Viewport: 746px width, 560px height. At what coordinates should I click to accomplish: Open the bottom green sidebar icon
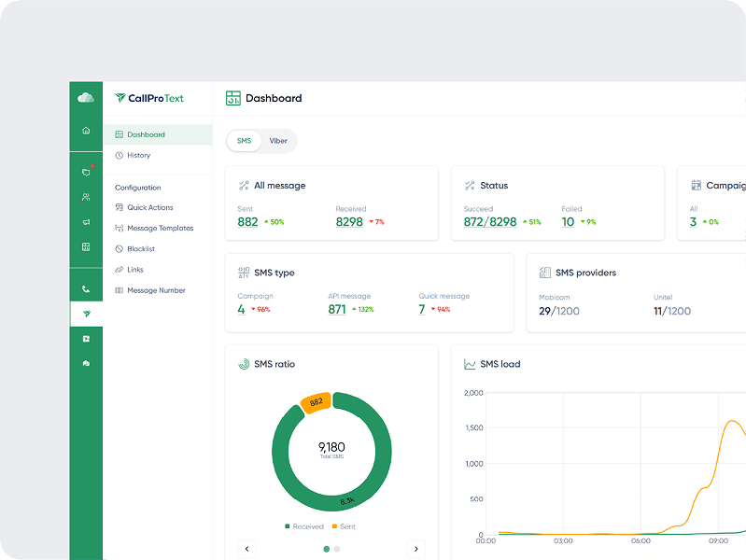(86, 363)
